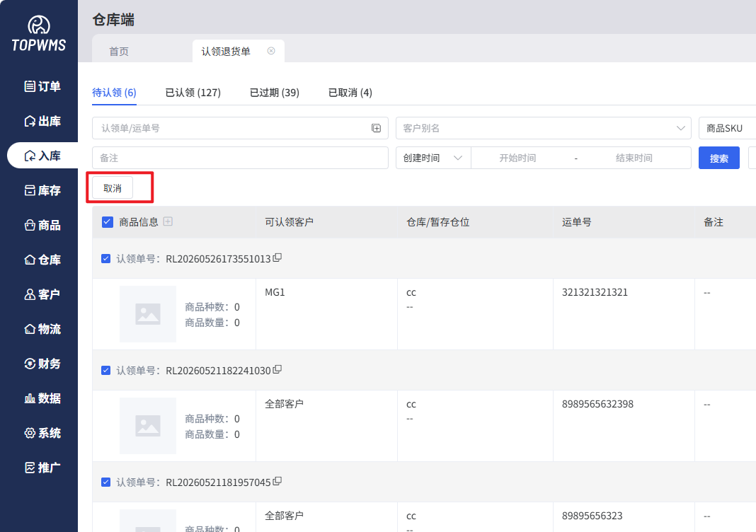The image size is (756, 532).
Task: Click the 取消 button
Action: coord(113,188)
